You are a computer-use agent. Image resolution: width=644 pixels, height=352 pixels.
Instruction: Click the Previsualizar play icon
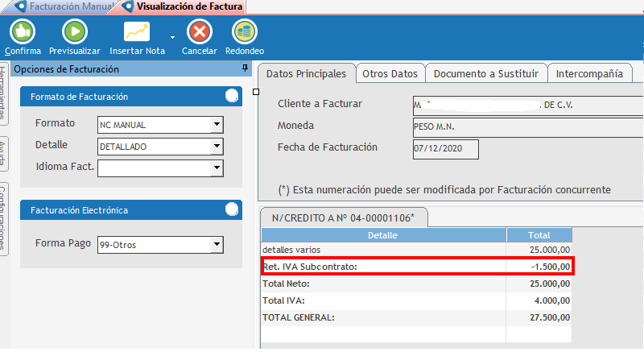pos(74,31)
